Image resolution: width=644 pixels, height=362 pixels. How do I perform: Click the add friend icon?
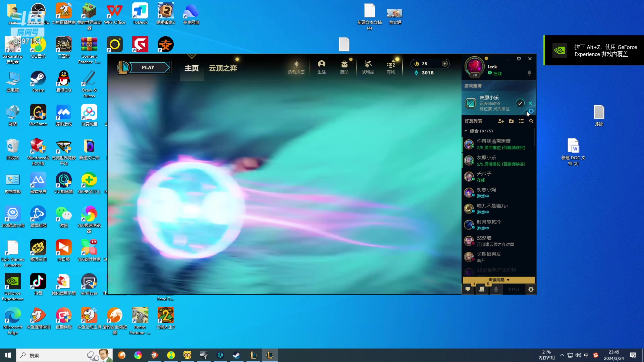coord(501,121)
